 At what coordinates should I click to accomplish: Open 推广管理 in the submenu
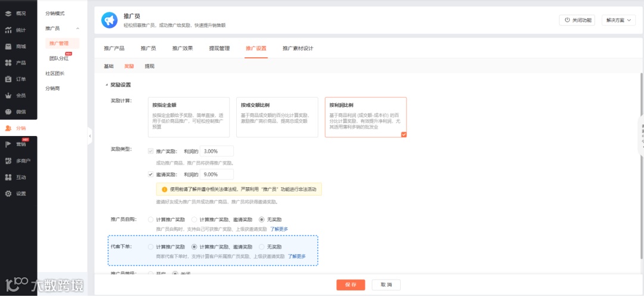[x=58, y=43]
